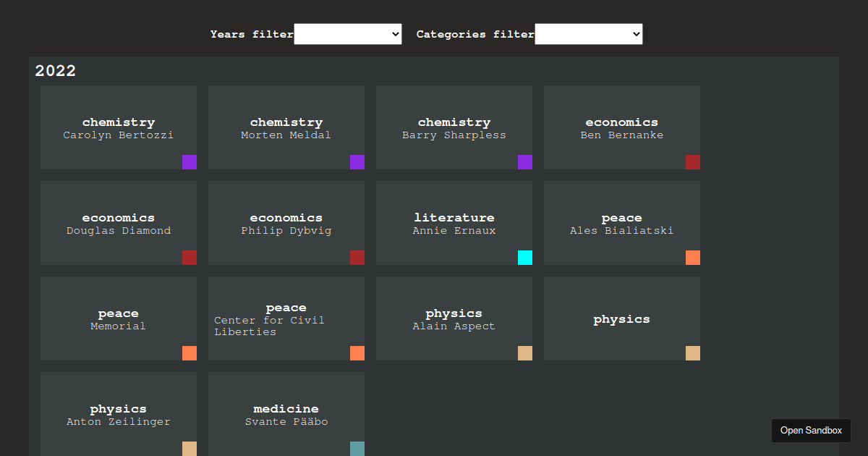The image size is (868, 456).
Task: Click orange swatch on Ales Bialiatski card
Action: (693, 258)
